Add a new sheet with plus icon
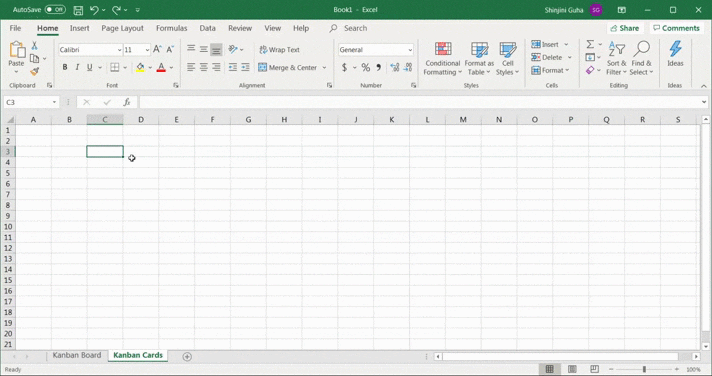Viewport: 712px width, 376px height. click(187, 356)
